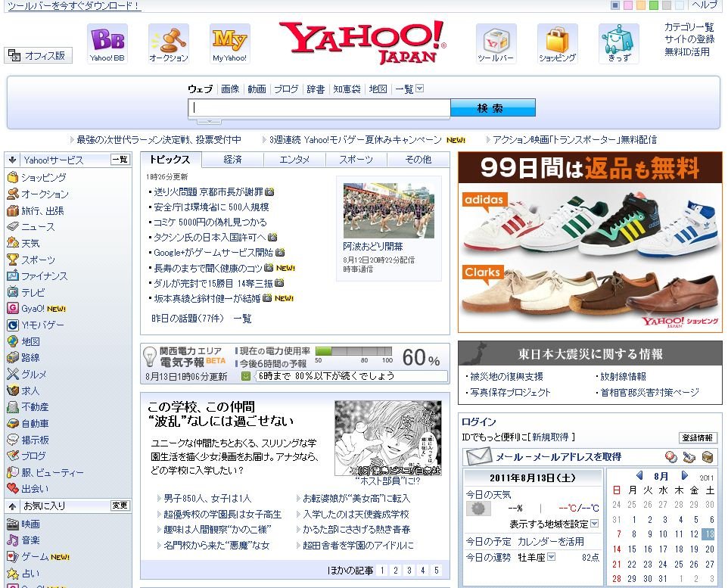The width and height of the screenshot is (728, 588).
Task: Click the ファイナンス chart icon in sidebar
Action: [13, 276]
